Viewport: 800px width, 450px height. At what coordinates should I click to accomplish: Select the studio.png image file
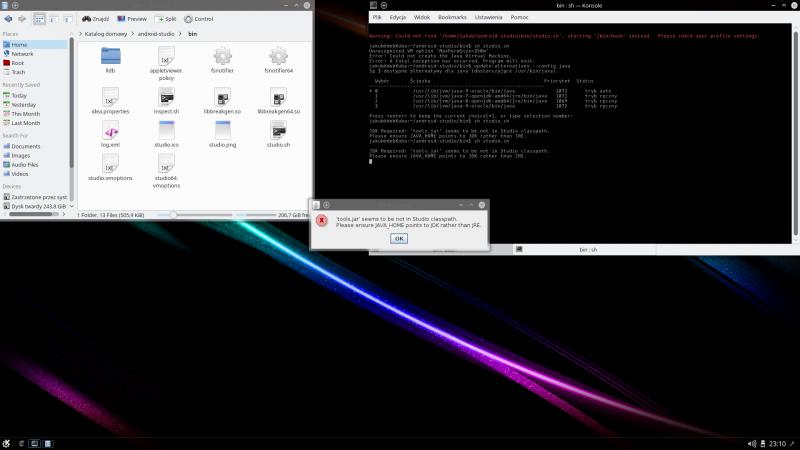click(x=222, y=132)
